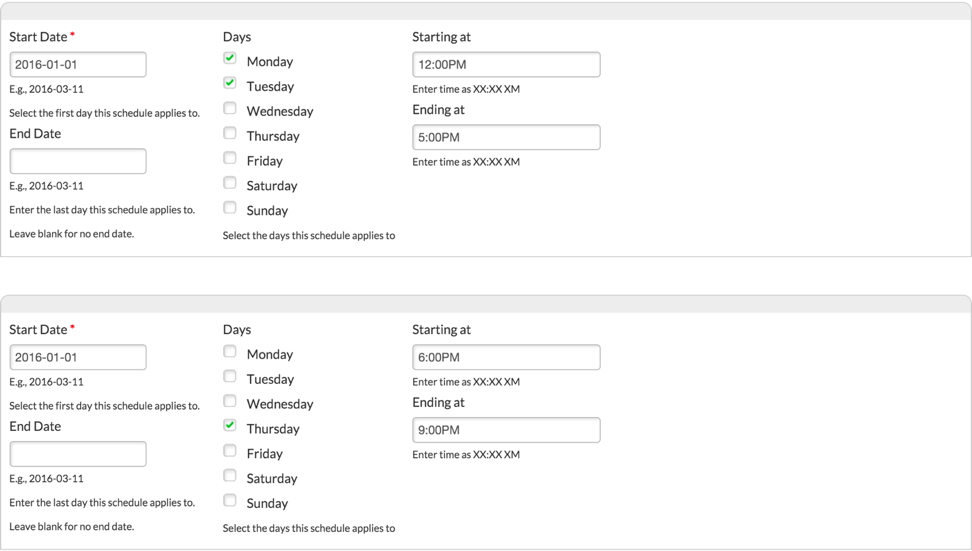Check Sunday in the second schedule
The image size is (972, 551).
point(230,500)
